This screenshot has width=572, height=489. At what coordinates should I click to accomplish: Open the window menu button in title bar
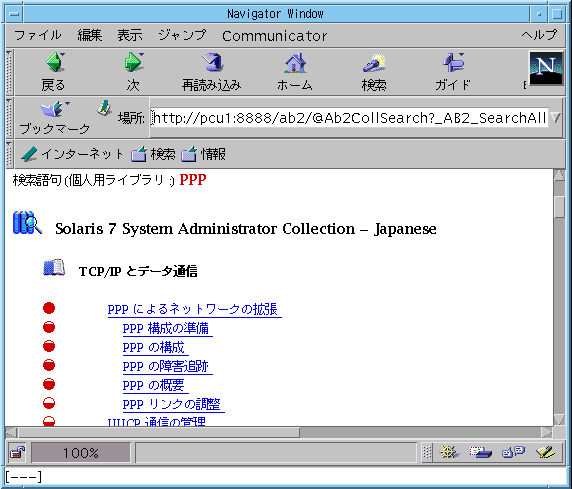click(15, 14)
